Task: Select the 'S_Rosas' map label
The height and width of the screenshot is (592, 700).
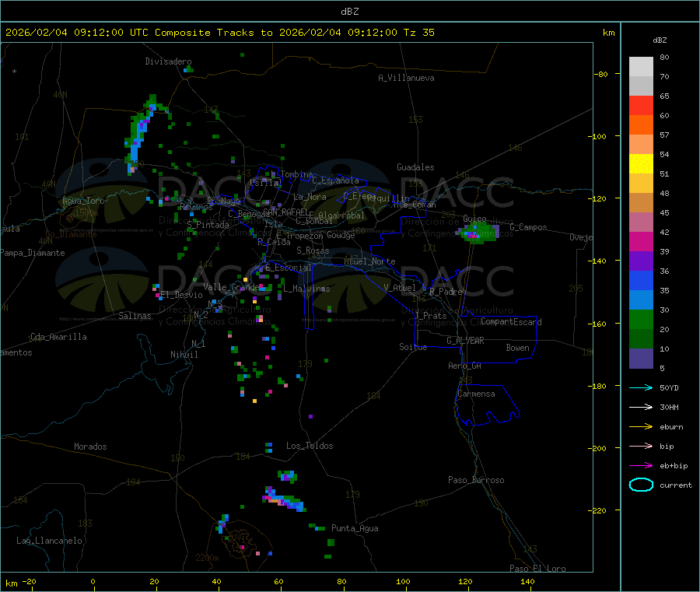Action: pyautogui.click(x=313, y=250)
